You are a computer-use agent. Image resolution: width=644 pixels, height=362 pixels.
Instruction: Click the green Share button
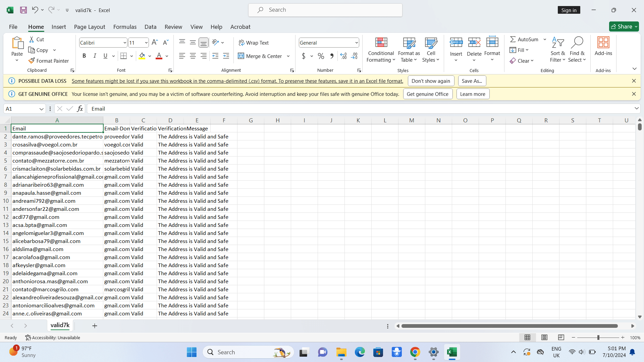(x=624, y=26)
